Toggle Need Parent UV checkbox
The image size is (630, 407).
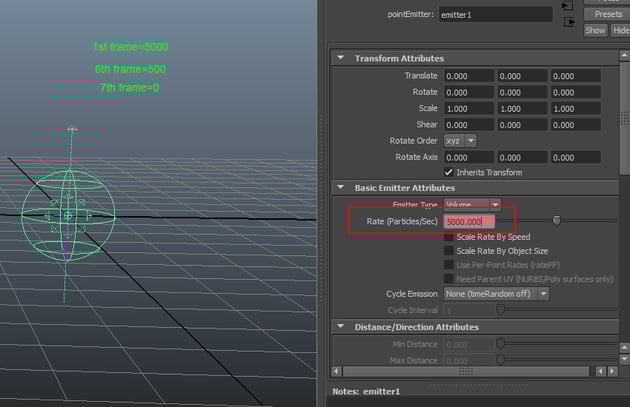click(x=448, y=279)
